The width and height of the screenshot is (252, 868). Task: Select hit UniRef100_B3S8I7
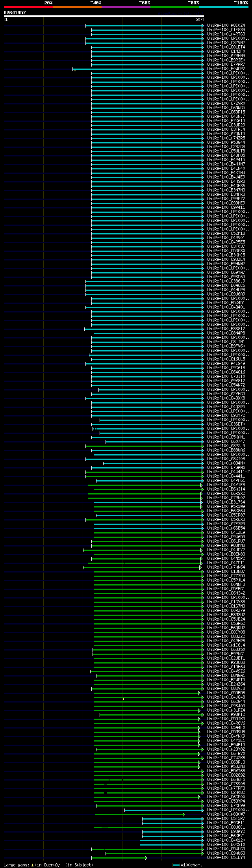pyautogui.click(x=226, y=329)
